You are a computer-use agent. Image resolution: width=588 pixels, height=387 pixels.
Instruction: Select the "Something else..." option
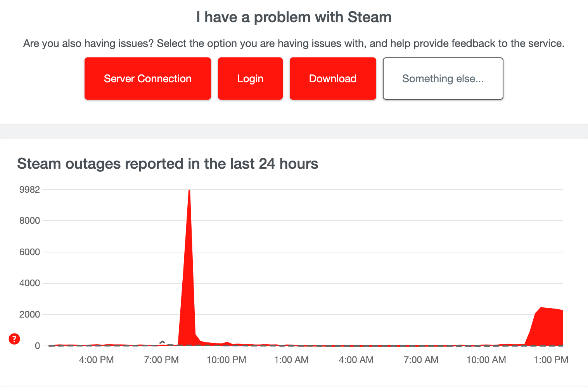point(443,78)
